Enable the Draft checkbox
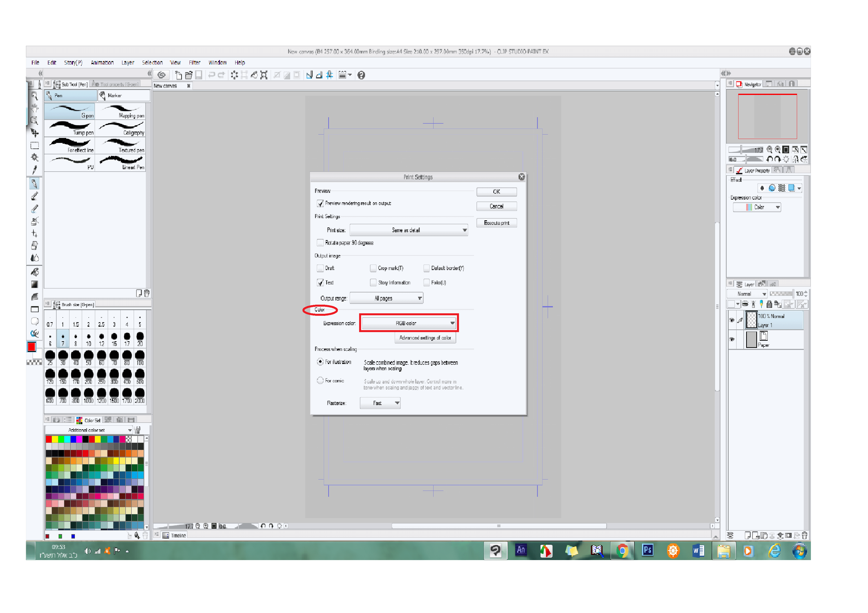Viewport: 868px width, 613px height. [x=320, y=268]
